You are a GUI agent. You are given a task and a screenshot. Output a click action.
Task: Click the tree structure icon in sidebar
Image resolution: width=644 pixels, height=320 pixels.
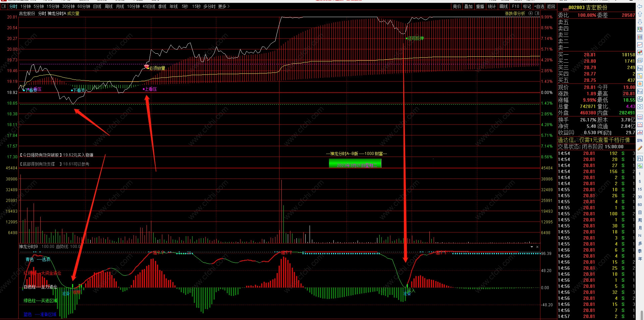click(x=640, y=76)
